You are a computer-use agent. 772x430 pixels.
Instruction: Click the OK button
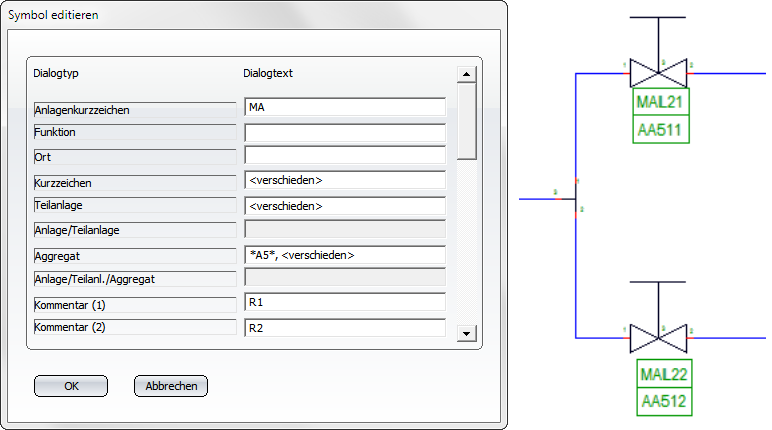tap(71, 386)
